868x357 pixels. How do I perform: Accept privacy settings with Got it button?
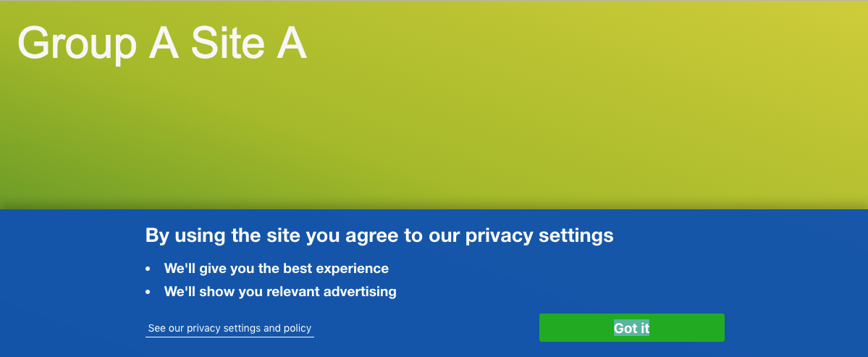click(x=631, y=327)
